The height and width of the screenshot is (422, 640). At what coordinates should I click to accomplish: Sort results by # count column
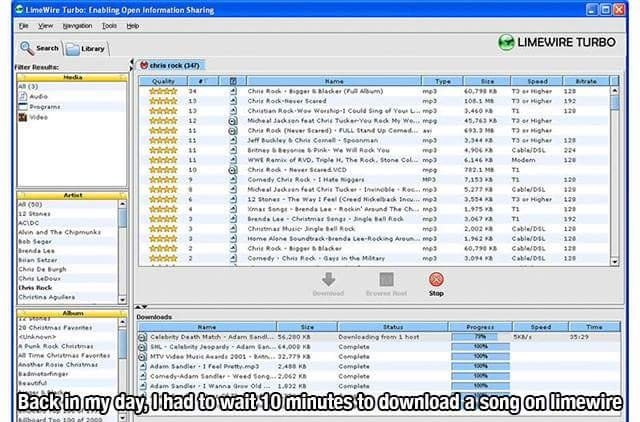203,81
